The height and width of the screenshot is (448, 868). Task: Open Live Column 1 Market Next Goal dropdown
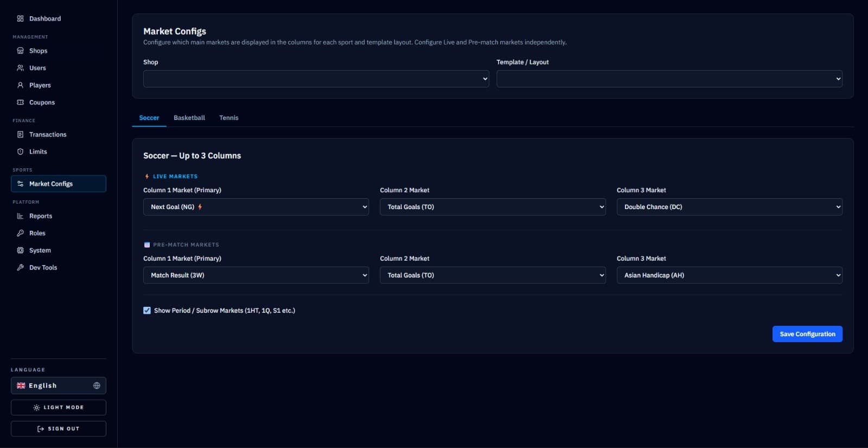(x=256, y=207)
